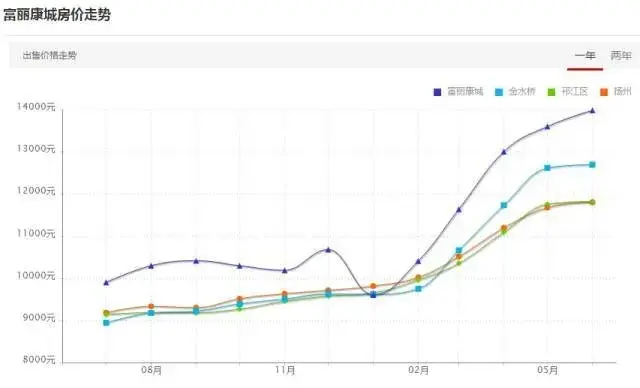Image resolution: width=640 pixels, height=388 pixels.
Task: Click the 10000元 y-axis label
Action: point(36,275)
